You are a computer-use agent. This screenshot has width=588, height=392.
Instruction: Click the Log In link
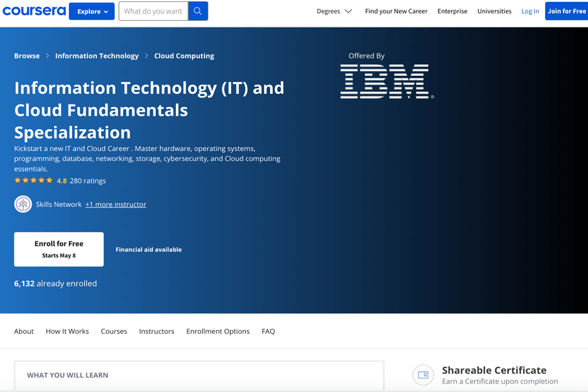[530, 11]
